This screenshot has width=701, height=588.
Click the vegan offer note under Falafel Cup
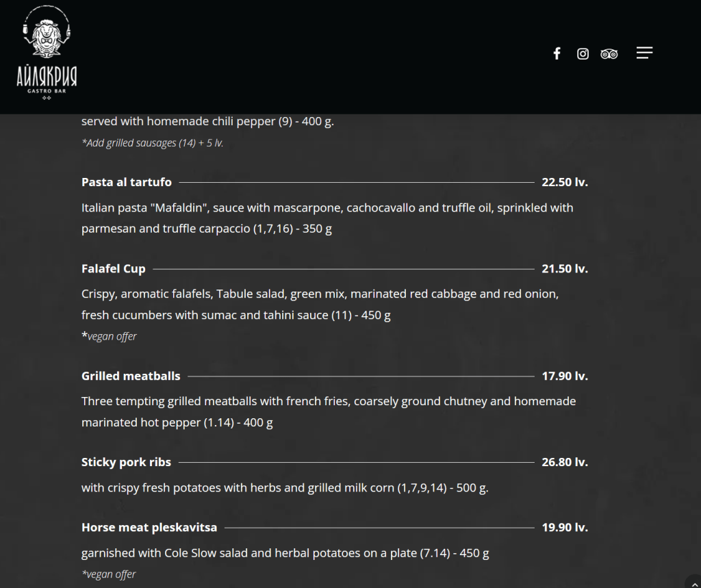(x=110, y=336)
